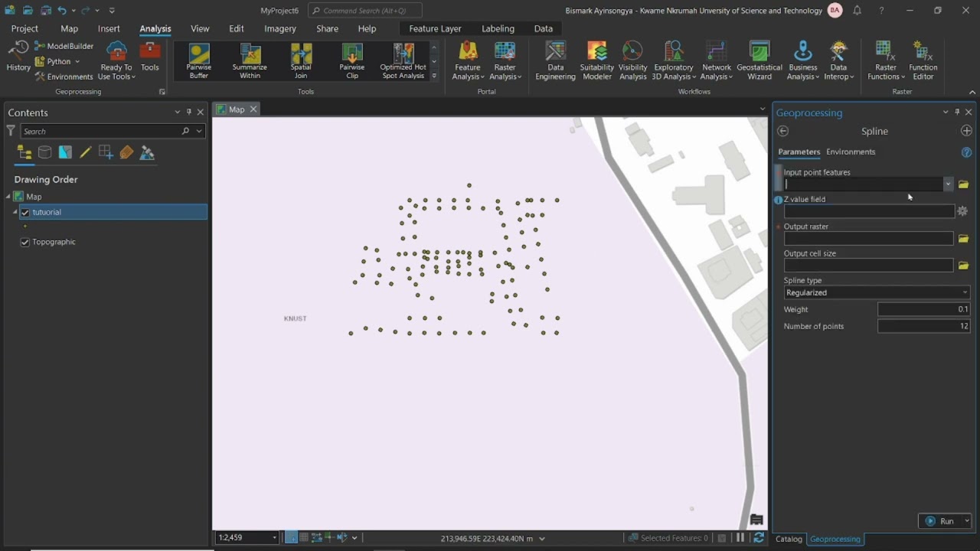The width and height of the screenshot is (980, 551).
Task: Open the Project tab
Action: point(24,28)
